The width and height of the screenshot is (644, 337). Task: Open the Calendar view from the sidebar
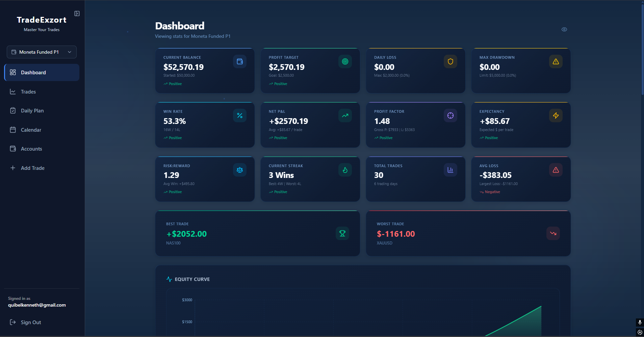coord(31,130)
